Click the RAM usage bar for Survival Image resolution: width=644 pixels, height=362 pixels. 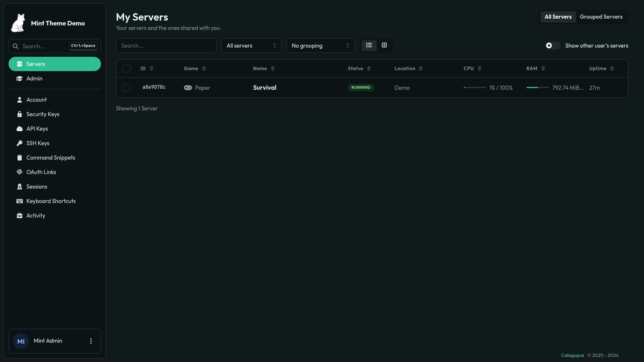point(538,88)
